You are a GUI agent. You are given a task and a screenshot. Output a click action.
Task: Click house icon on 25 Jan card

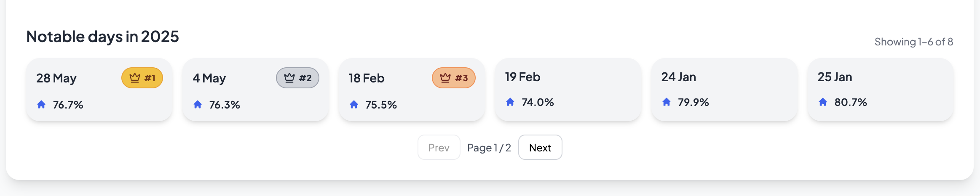coord(823,102)
